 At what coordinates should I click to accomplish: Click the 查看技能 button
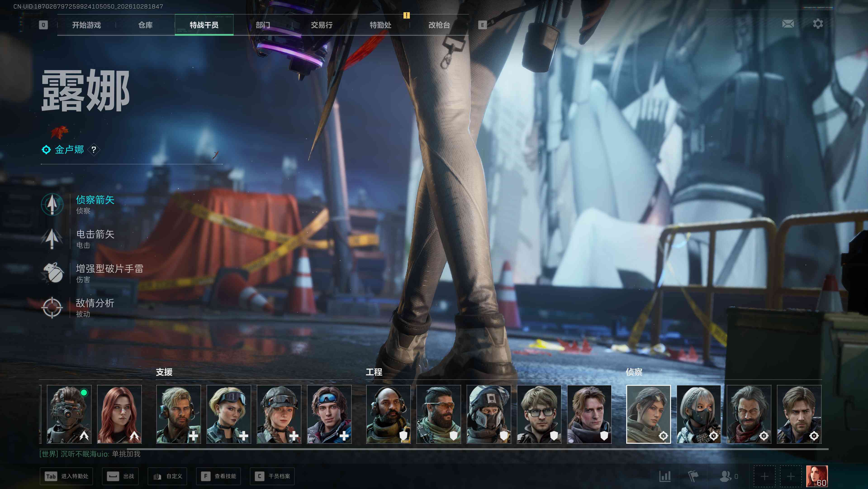[218, 476]
